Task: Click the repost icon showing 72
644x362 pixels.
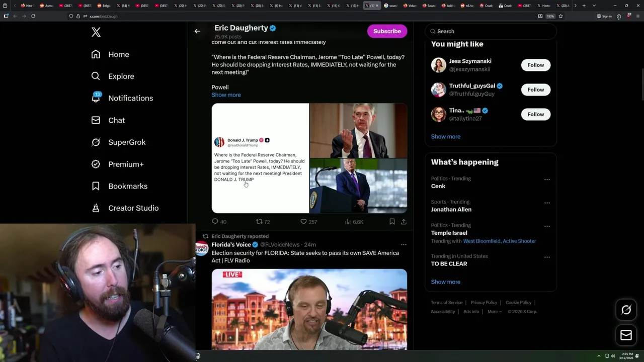Action: (x=263, y=222)
